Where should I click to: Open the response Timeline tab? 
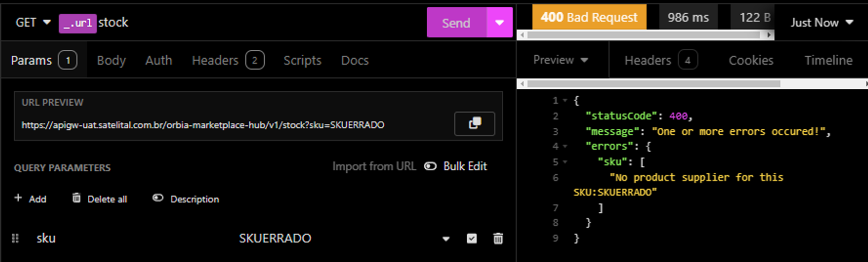pos(828,60)
